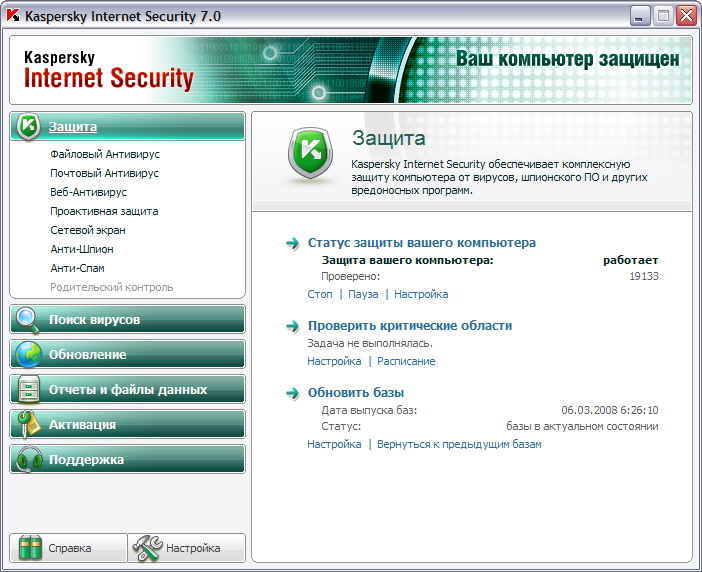The height and width of the screenshot is (572, 702).
Task: Expand the Поиск вирусов section
Action: (94, 320)
